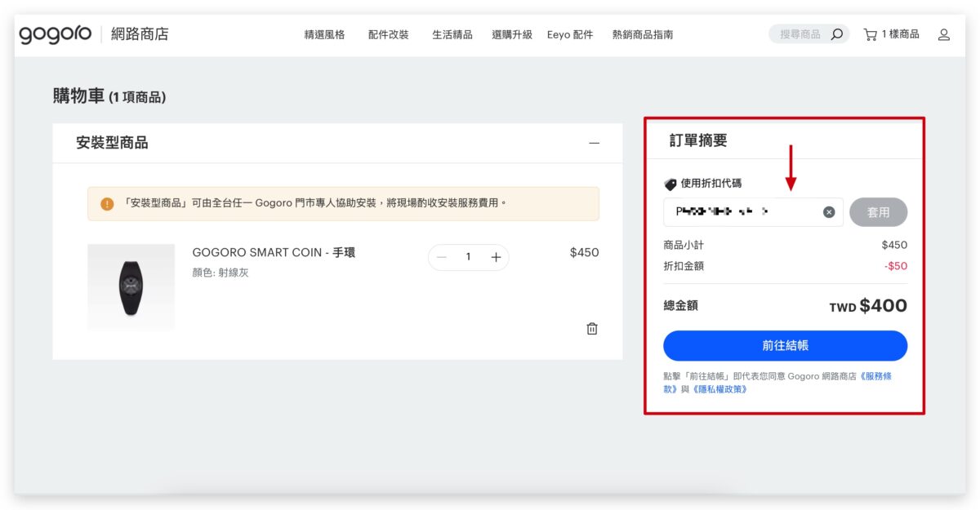The height and width of the screenshot is (510, 980).
Task: Open 網路商店 store home link
Action: (140, 34)
